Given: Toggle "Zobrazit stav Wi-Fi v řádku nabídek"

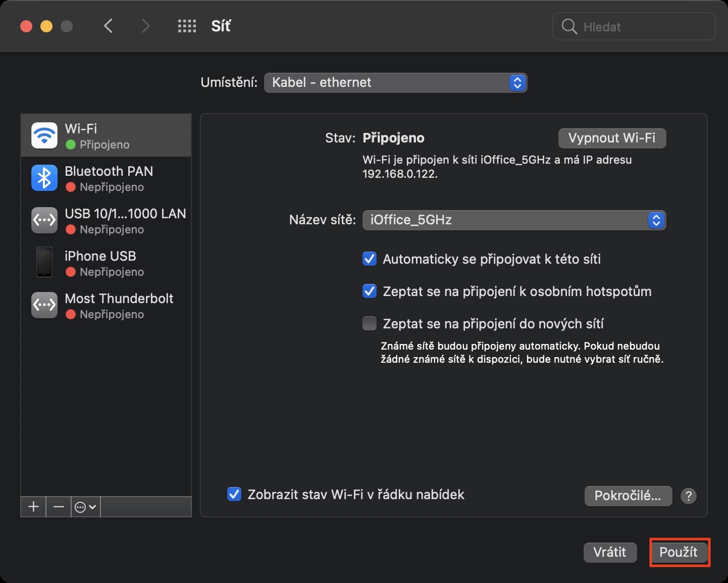Looking at the screenshot, I should tap(234, 494).
